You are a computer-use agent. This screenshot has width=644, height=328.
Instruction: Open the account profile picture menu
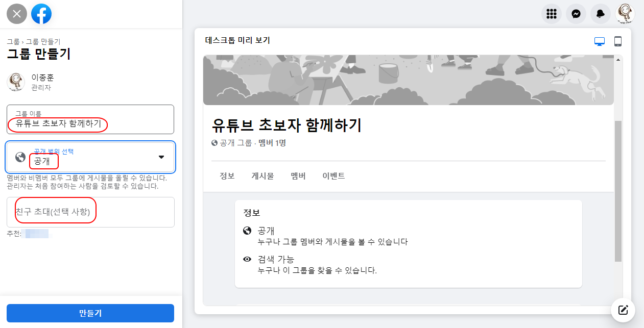click(625, 14)
